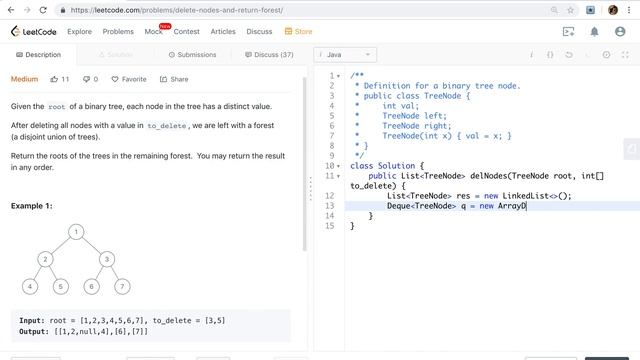
Task: Click 'TreeNode left;' on code line 5
Action: [x=414, y=116]
